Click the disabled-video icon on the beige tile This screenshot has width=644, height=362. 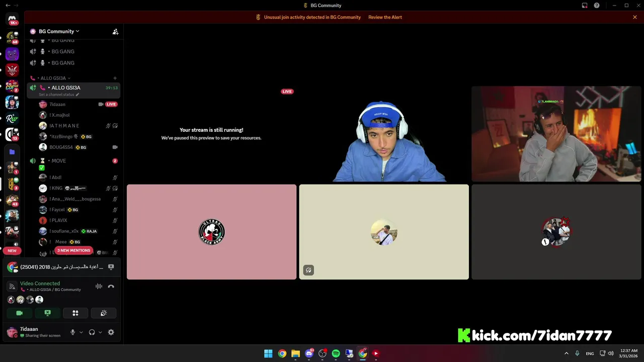coord(308,270)
